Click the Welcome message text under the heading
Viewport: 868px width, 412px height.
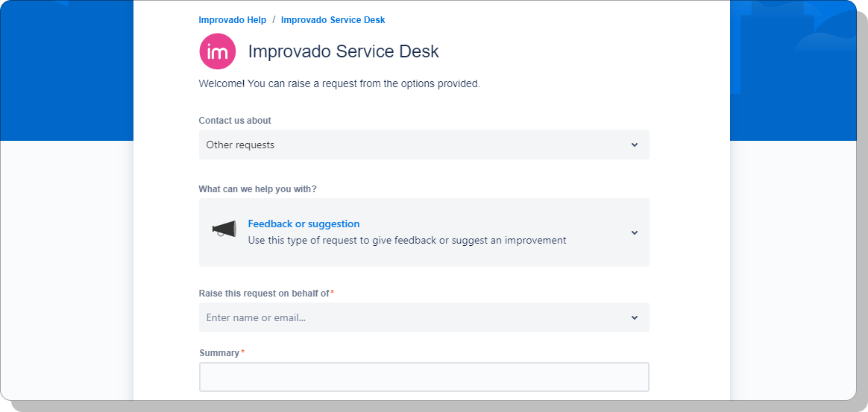tap(339, 83)
